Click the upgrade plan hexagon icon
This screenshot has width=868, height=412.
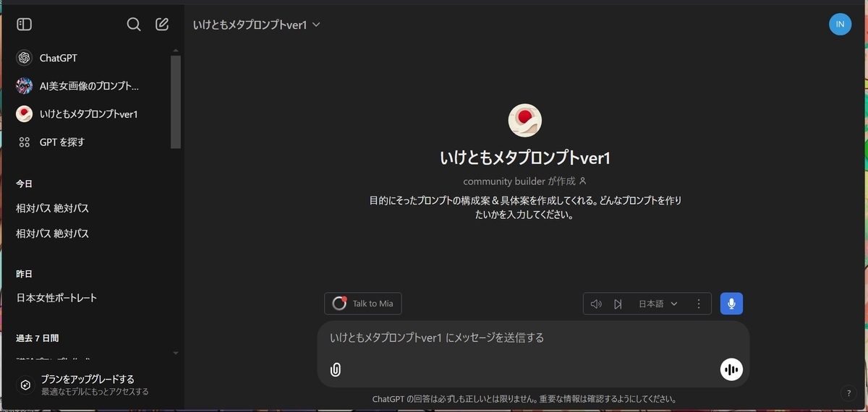(25, 385)
